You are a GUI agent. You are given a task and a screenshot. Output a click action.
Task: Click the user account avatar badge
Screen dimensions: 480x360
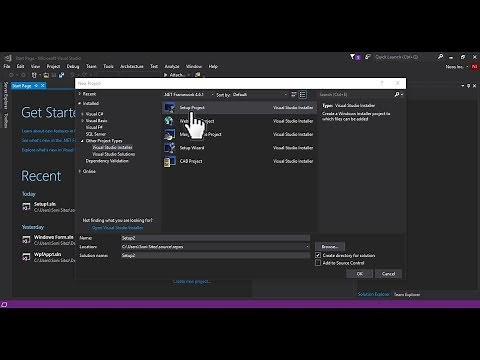(475, 67)
